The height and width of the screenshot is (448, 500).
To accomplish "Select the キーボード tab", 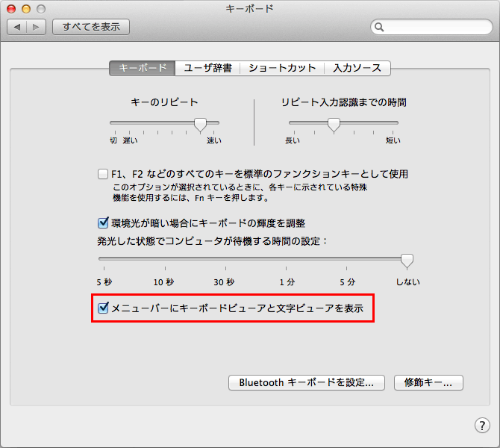I will point(143,68).
